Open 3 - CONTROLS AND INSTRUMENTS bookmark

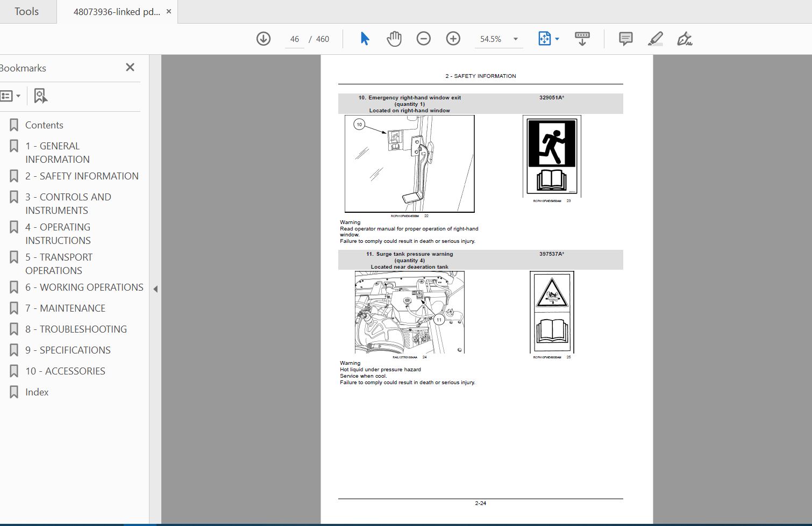(x=68, y=204)
